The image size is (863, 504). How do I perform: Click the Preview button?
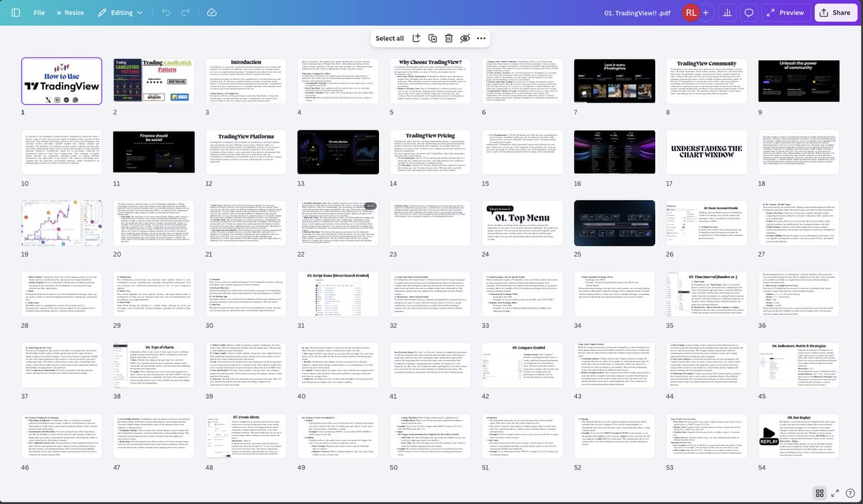(785, 13)
